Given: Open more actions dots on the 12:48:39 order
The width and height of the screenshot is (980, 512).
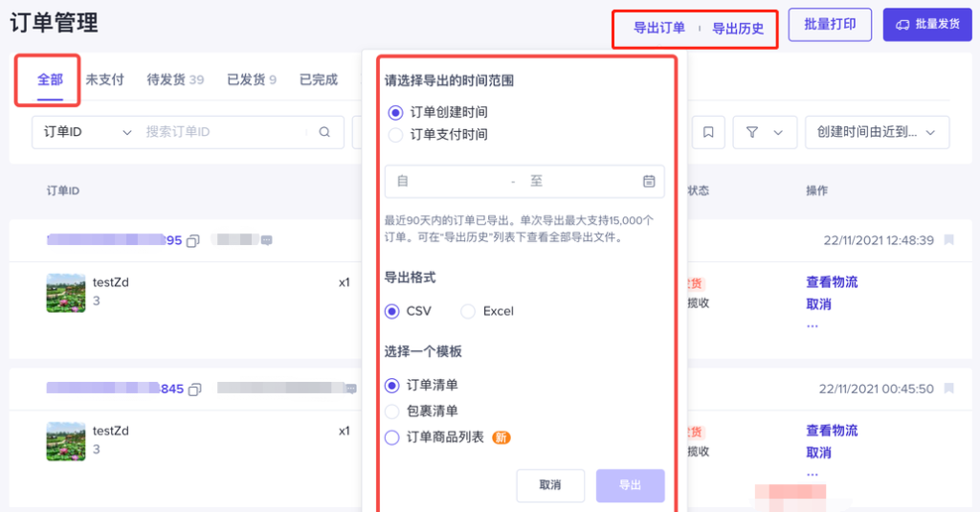Looking at the screenshot, I should pyautogui.click(x=812, y=325).
